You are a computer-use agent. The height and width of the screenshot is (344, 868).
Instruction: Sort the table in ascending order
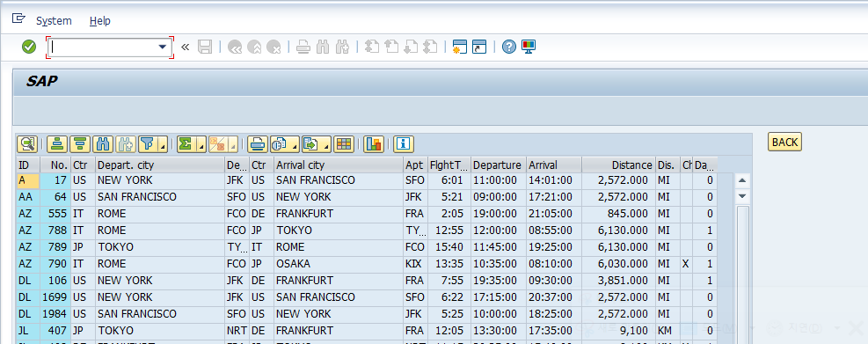[56, 144]
